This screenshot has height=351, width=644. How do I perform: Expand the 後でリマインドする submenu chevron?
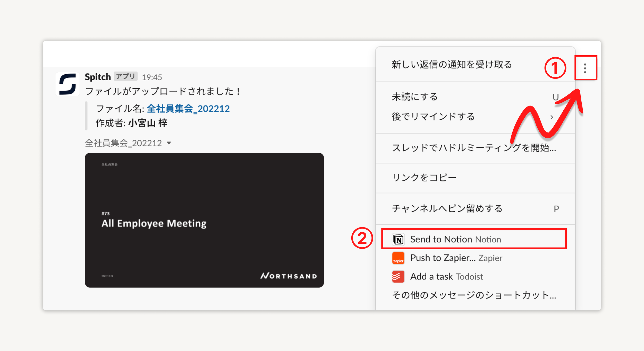click(552, 117)
